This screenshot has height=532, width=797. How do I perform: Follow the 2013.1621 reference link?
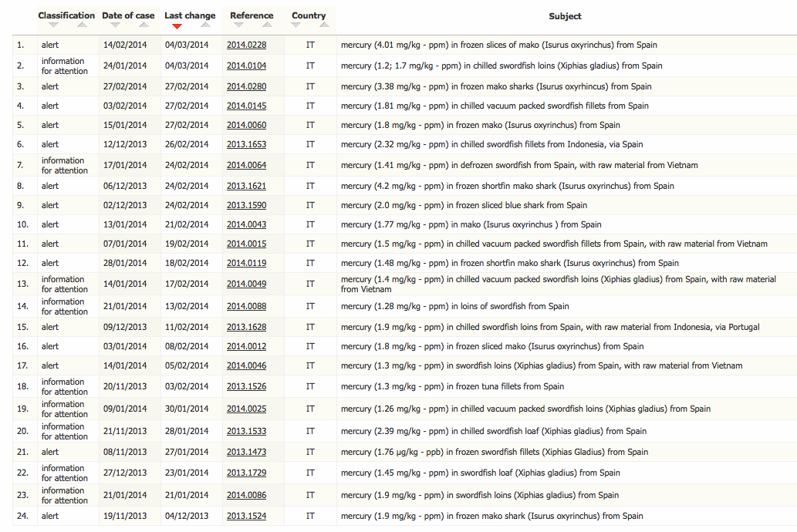click(x=246, y=186)
